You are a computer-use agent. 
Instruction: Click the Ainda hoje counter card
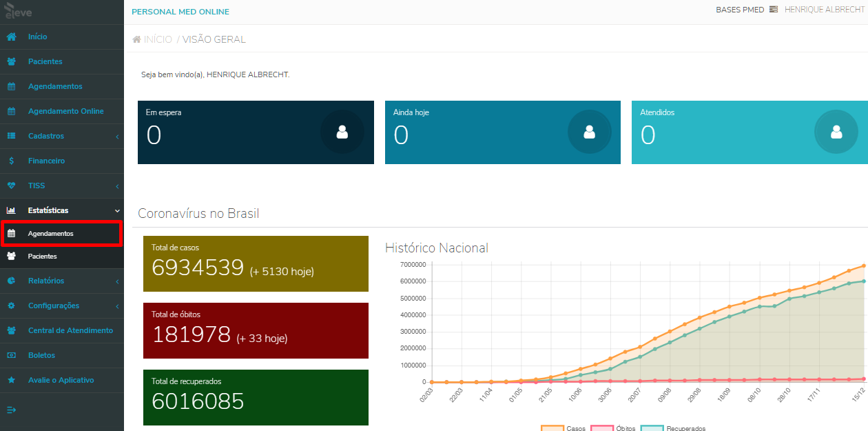[503, 132]
